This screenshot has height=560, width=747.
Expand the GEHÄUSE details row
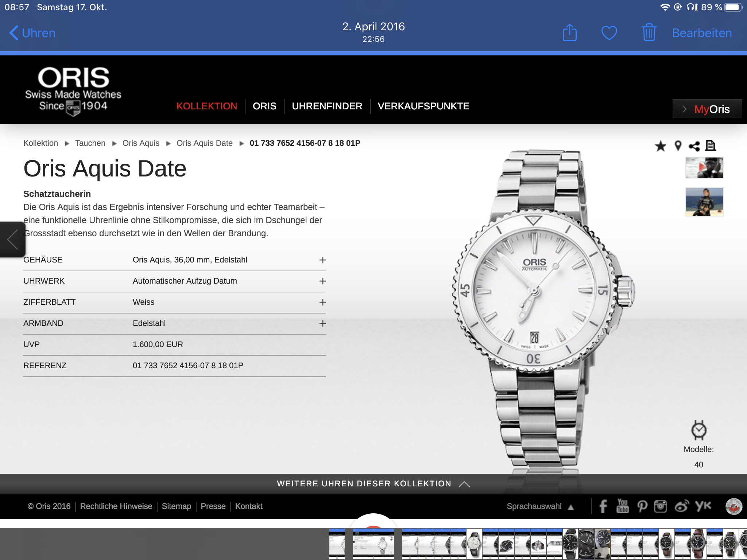174,260
